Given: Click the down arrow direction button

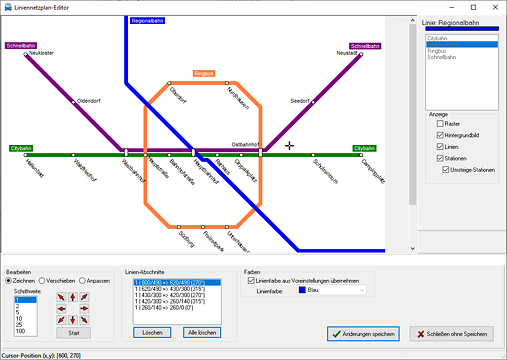Looking at the screenshot, I should pos(73,320).
